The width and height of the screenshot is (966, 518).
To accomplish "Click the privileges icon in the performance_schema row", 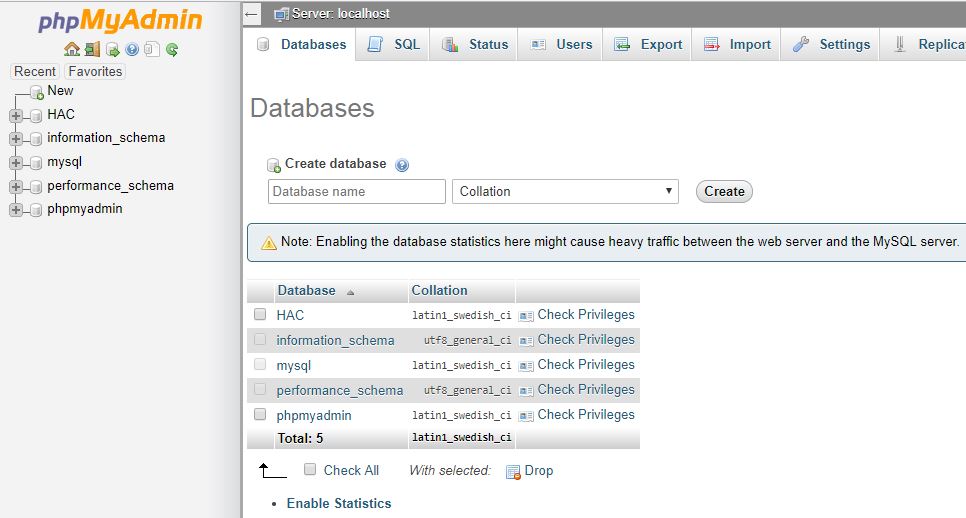I will [x=526, y=391].
